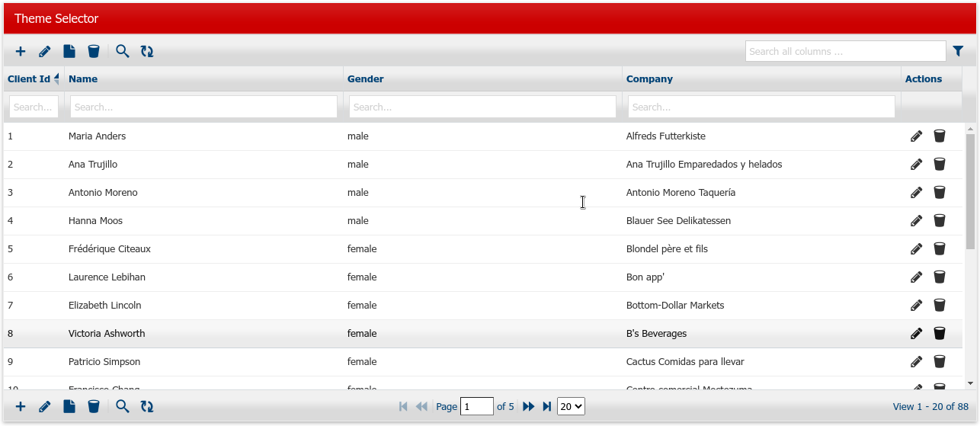Jump to the last page

pos(546,407)
